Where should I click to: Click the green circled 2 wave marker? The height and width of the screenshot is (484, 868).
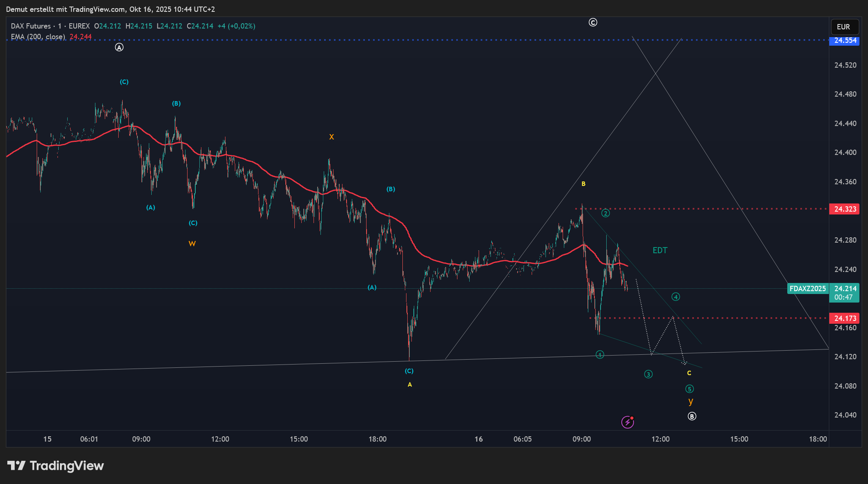(x=605, y=213)
